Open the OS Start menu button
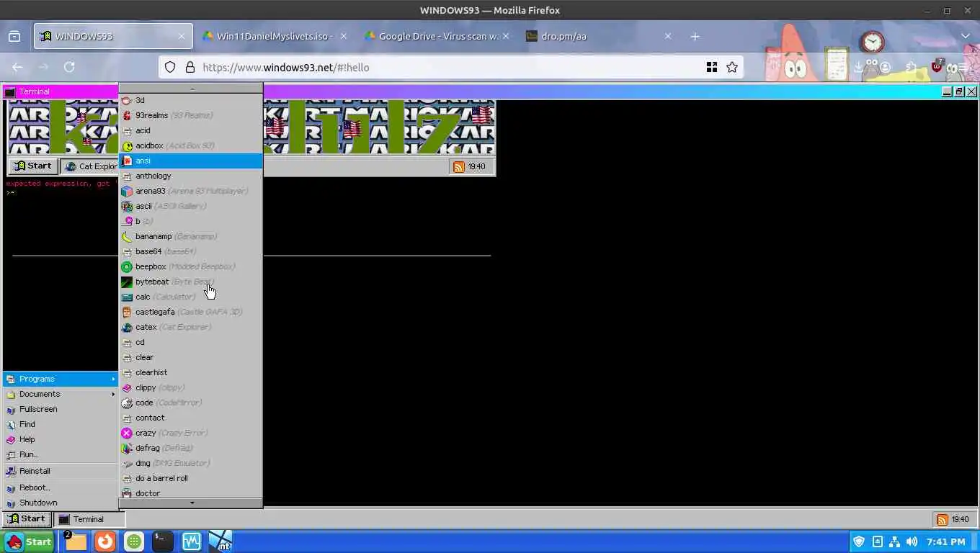Viewport: 980px width, 553px height. click(29, 541)
